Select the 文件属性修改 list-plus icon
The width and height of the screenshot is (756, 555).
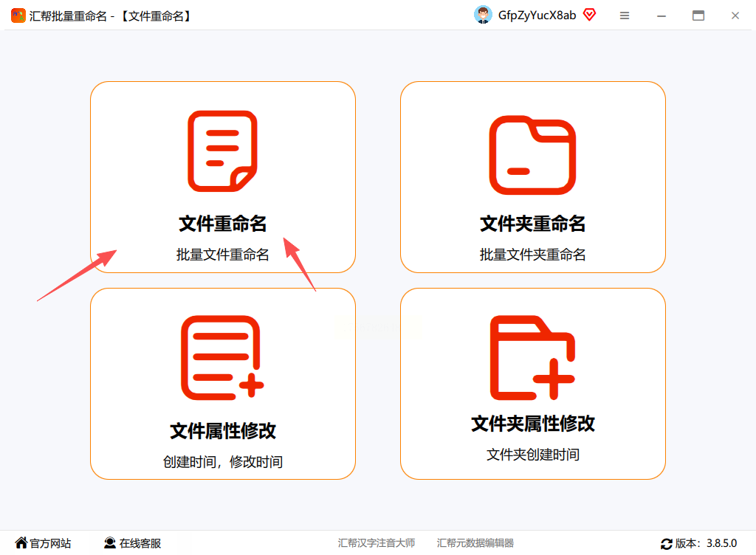pyautogui.click(x=222, y=357)
